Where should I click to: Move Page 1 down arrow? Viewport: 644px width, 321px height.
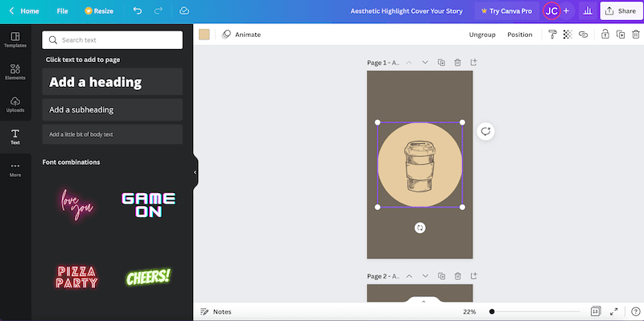click(x=425, y=63)
